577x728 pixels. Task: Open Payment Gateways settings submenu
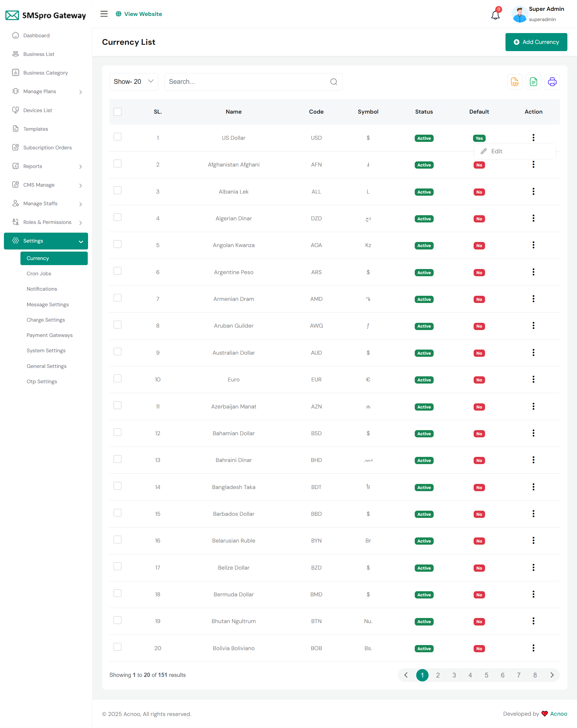point(50,335)
